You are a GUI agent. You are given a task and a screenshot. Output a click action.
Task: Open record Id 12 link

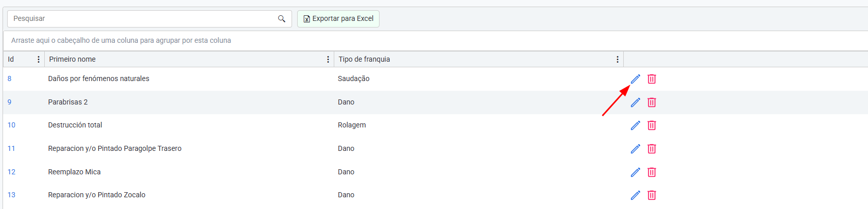(x=11, y=172)
